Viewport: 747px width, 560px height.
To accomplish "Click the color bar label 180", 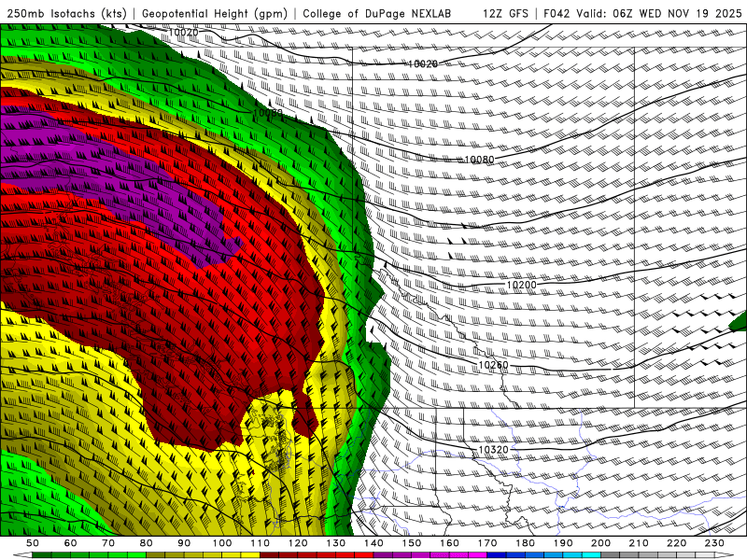I will click(x=525, y=543).
